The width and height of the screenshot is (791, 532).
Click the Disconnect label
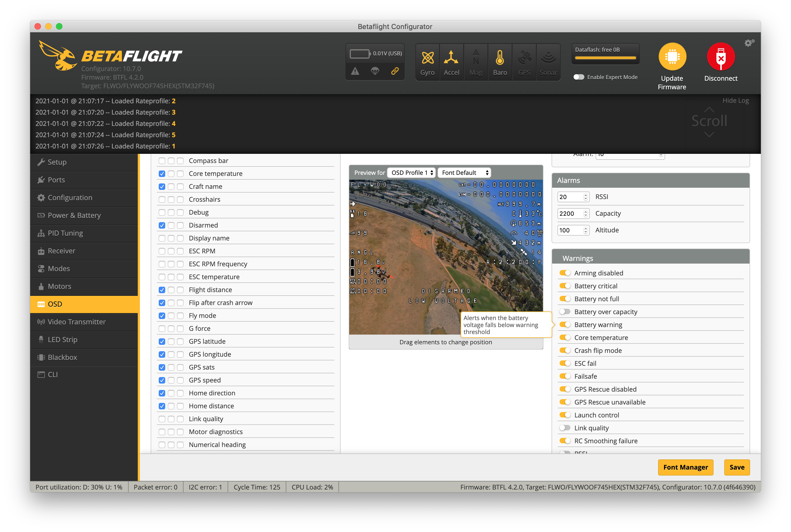tap(721, 78)
